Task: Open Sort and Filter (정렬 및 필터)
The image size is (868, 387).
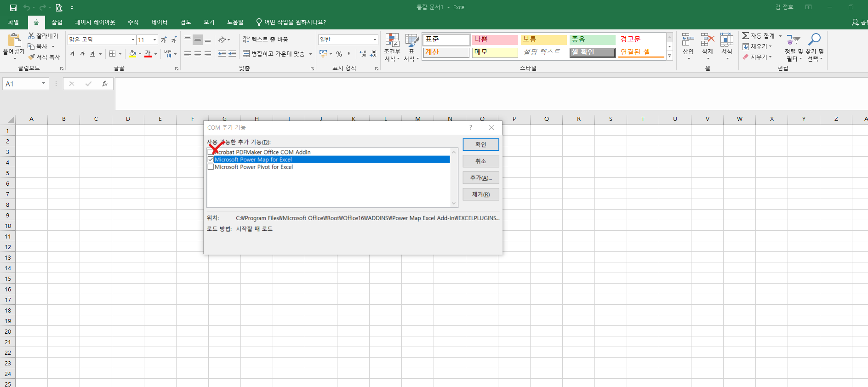Action: click(x=794, y=47)
